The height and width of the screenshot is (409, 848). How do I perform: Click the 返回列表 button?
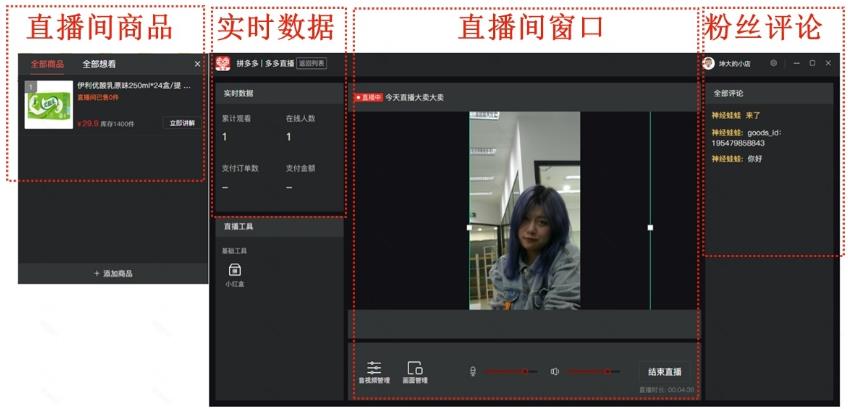click(x=312, y=64)
